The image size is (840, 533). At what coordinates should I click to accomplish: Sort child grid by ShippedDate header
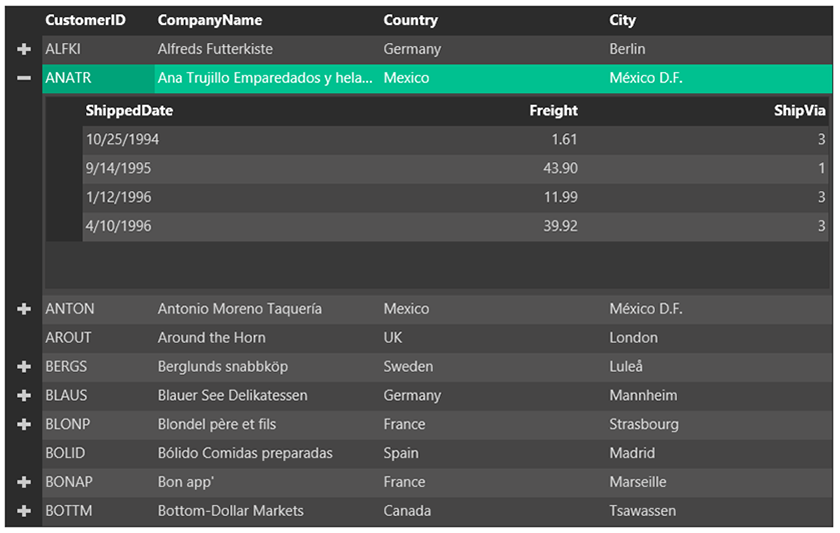point(128,111)
